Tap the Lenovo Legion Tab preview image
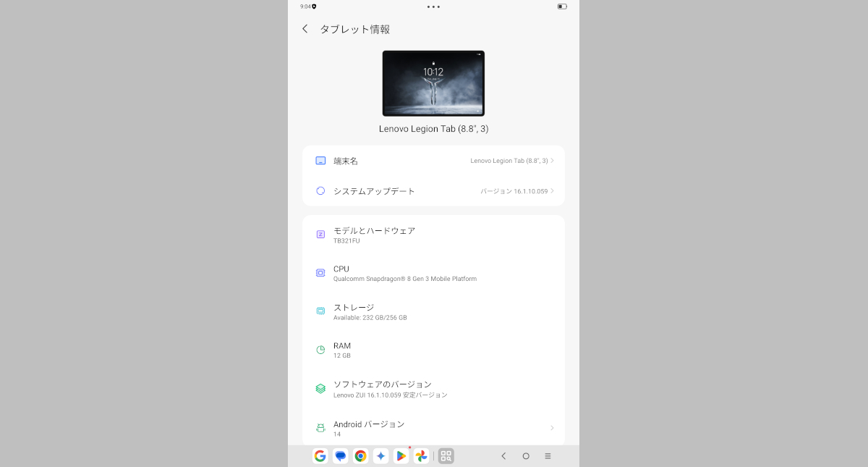The width and height of the screenshot is (868, 467). [x=433, y=83]
